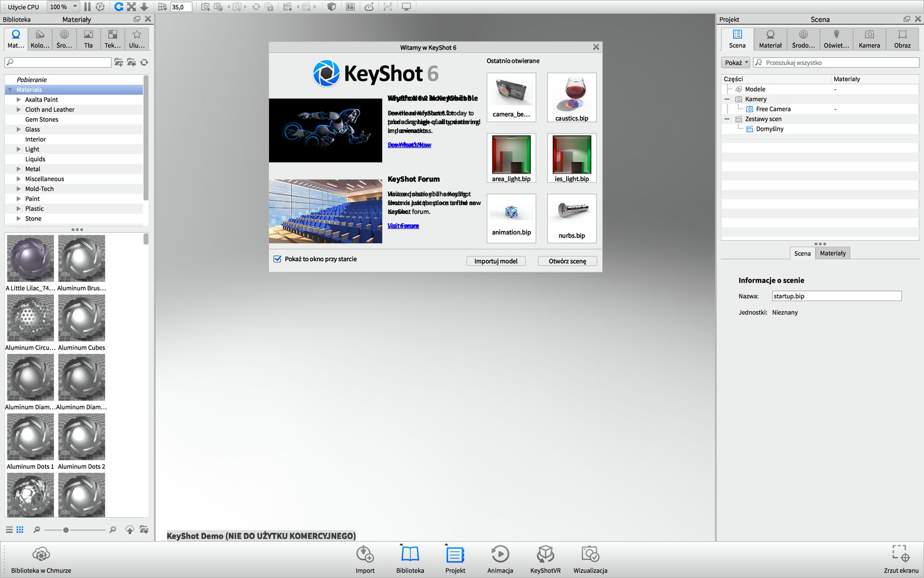Click the Importuj model button
Image resolution: width=924 pixels, height=578 pixels.
496,261
